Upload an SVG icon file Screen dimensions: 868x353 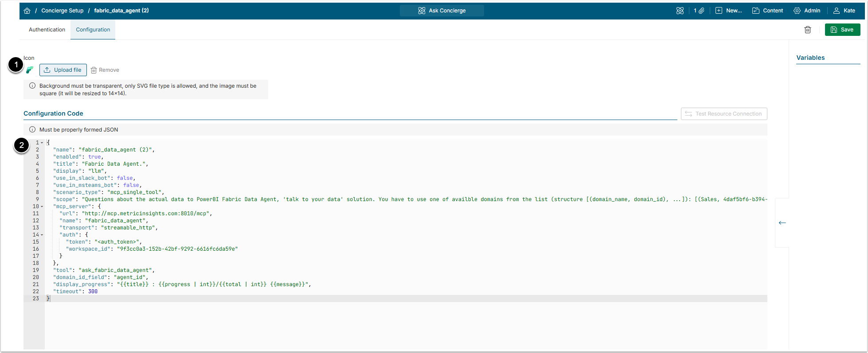coord(63,70)
